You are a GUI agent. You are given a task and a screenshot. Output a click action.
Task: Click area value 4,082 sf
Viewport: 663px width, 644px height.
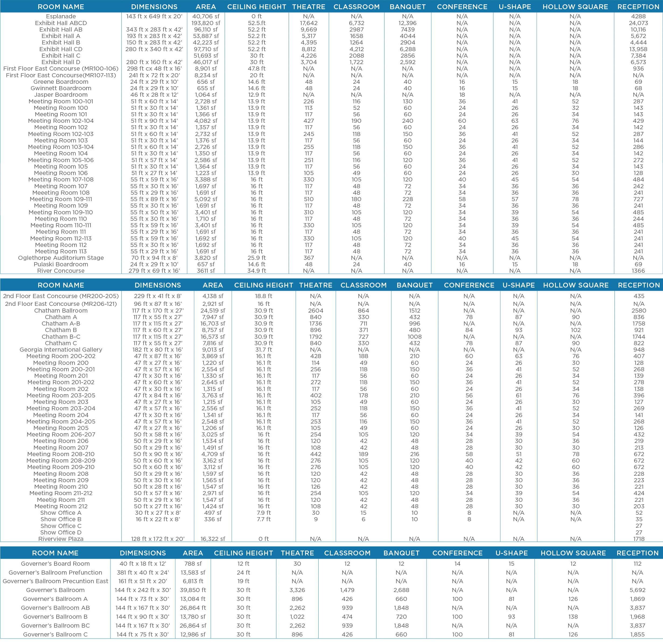[206, 121]
